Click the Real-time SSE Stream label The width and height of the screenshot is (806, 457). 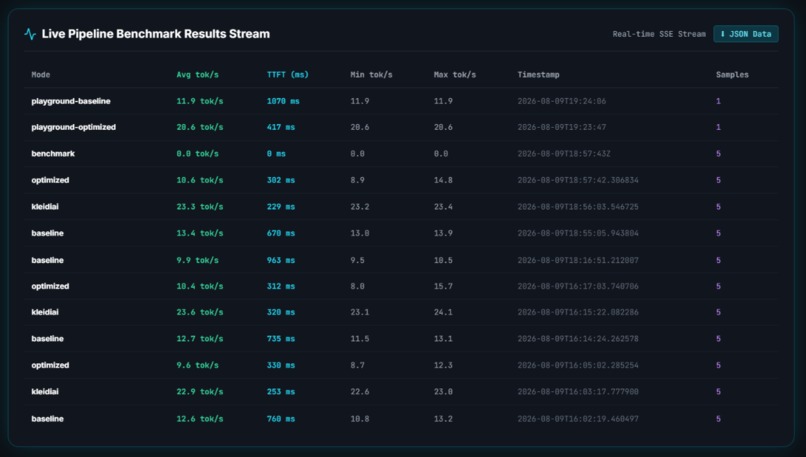[659, 34]
